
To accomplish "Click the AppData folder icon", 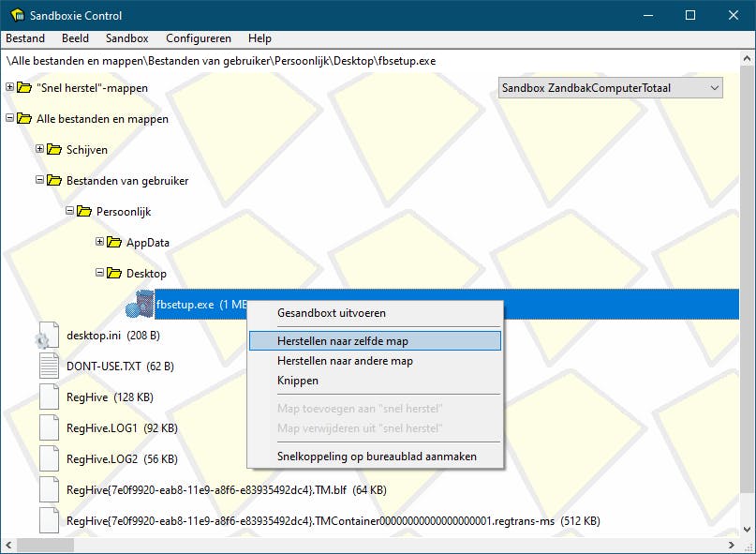I will tap(113, 242).
